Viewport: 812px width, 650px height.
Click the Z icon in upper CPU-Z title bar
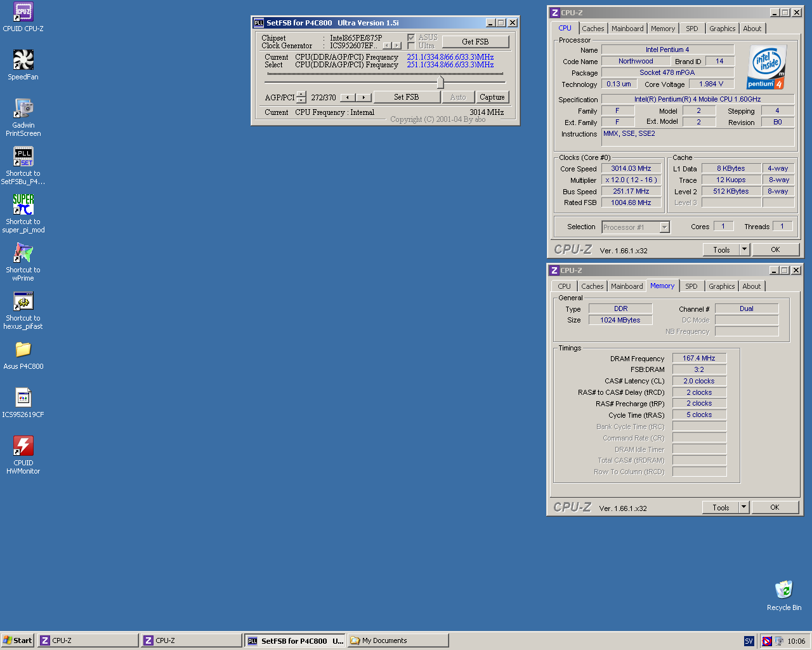554,13
